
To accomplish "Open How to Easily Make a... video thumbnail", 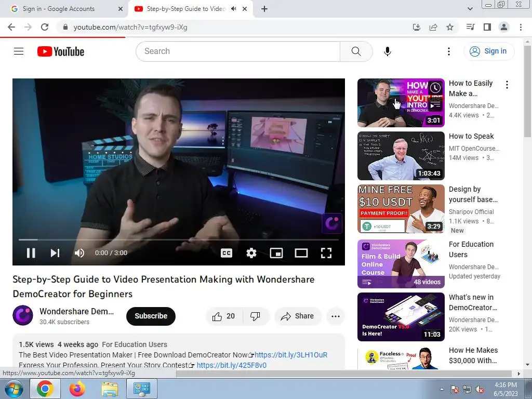I will (401, 103).
